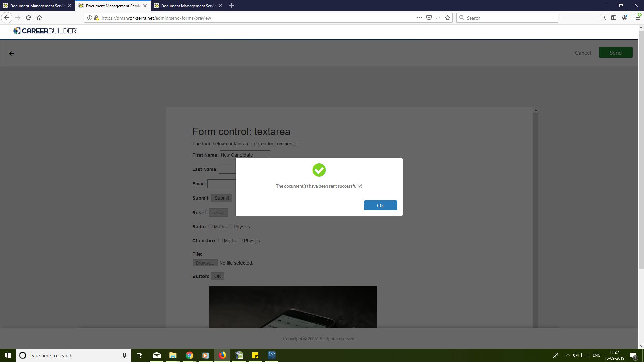Viewport: 644px width, 362px height.
Task: Check the Maths checkbox
Action: [221, 240]
